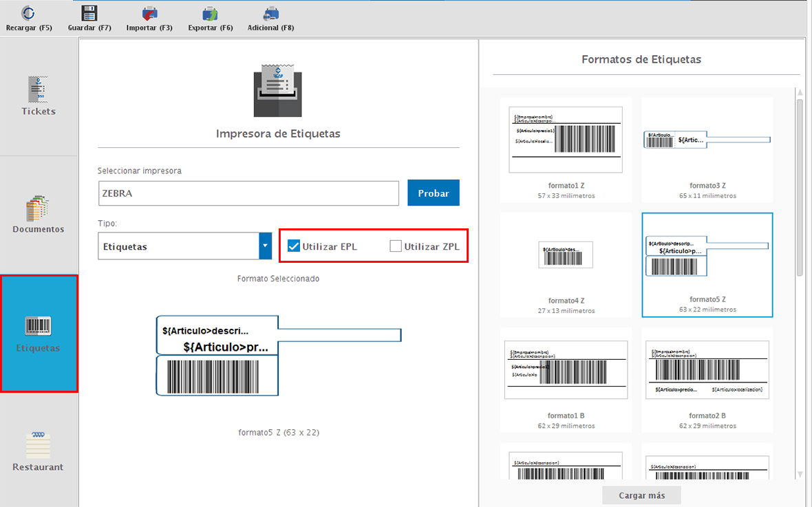Click the label printer icon above Impresora de Etiquetas
The height and width of the screenshot is (507, 812).
(x=277, y=91)
